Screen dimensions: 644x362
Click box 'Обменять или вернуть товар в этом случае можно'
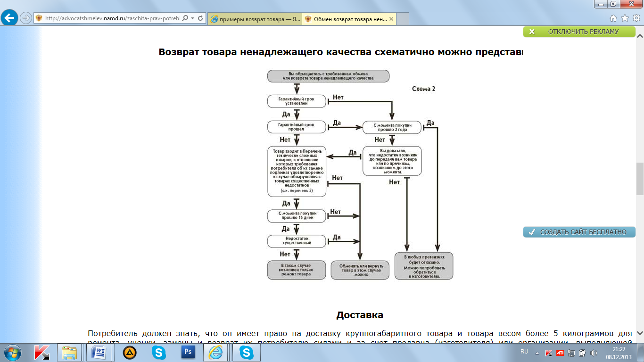360,270
